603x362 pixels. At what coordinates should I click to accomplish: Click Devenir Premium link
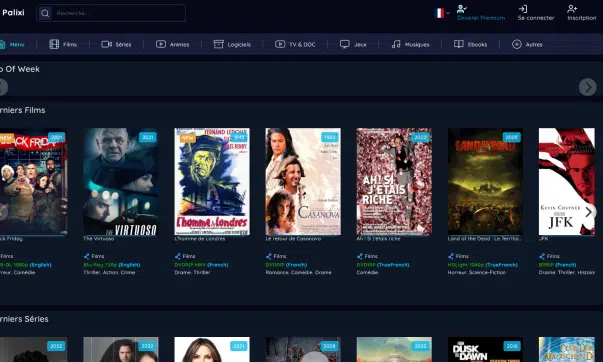[x=481, y=18]
